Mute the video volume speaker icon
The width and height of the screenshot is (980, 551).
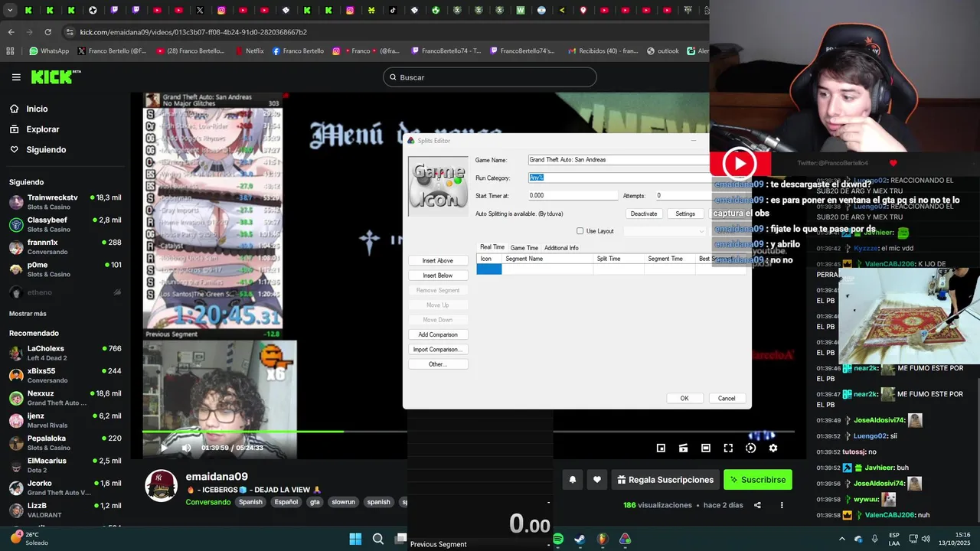pos(186,448)
